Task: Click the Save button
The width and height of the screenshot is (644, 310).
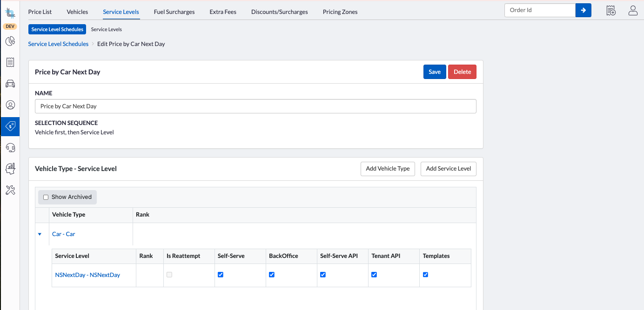Action: click(435, 72)
